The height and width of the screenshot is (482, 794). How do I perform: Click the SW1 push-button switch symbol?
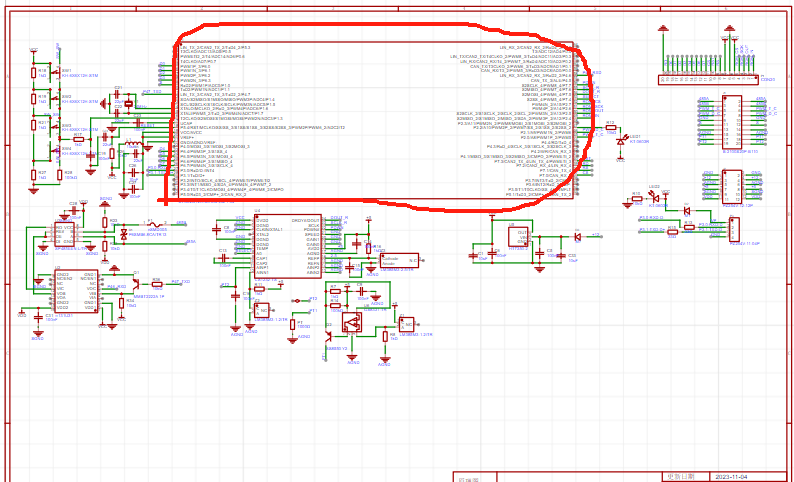[53, 74]
